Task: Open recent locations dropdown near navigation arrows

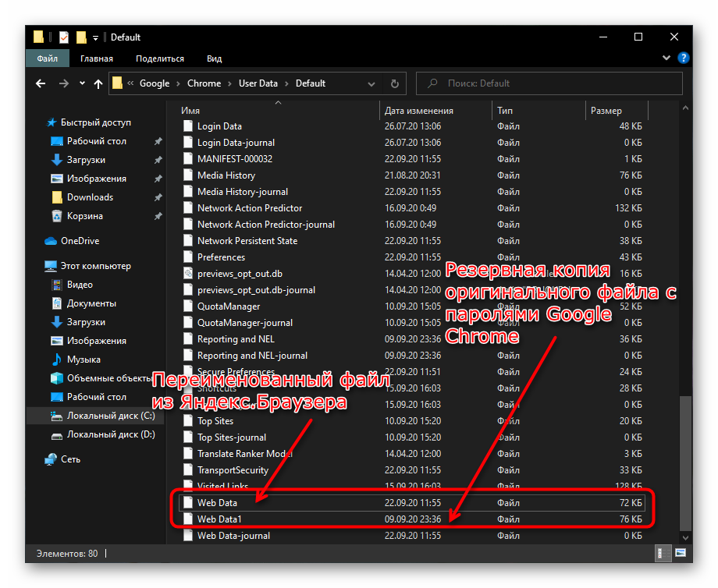Action: (81, 83)
